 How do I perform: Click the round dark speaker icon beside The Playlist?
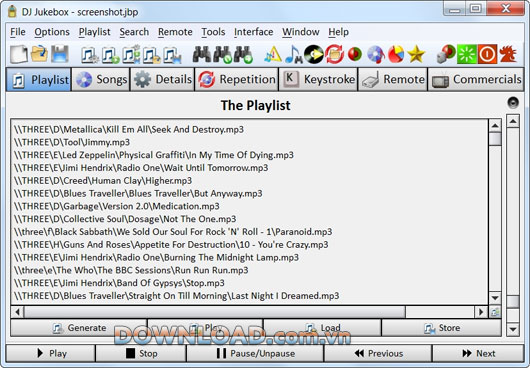pos(513,102)
